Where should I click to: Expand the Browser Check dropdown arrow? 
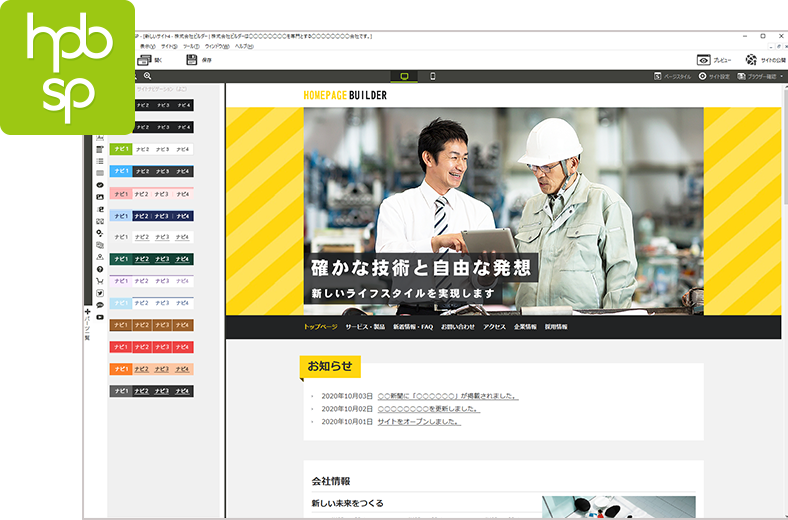(781, 76)
